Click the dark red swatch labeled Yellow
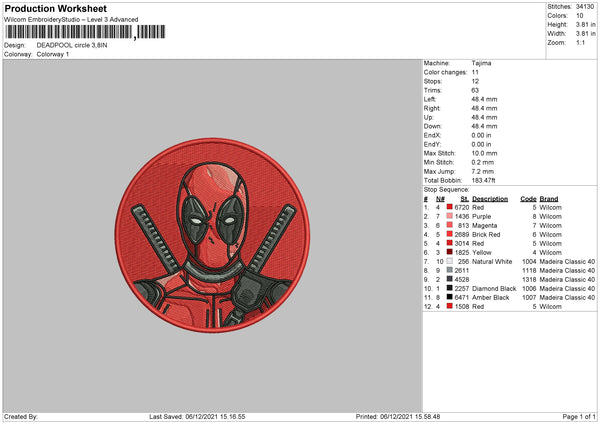This screenshot has height=424, width=600. coord(450,252)
